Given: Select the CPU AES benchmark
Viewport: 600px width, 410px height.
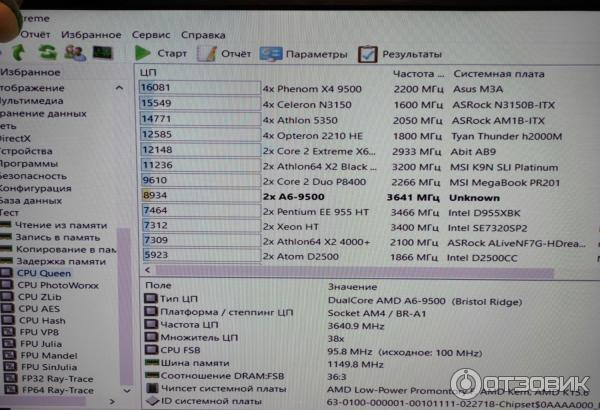Looking at the screenshot, I should point(42,309).
